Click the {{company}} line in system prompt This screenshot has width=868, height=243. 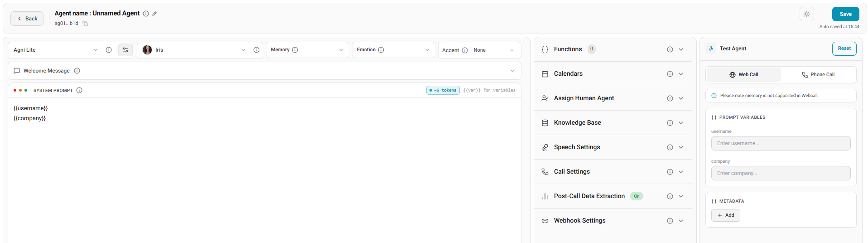(30, 118)
